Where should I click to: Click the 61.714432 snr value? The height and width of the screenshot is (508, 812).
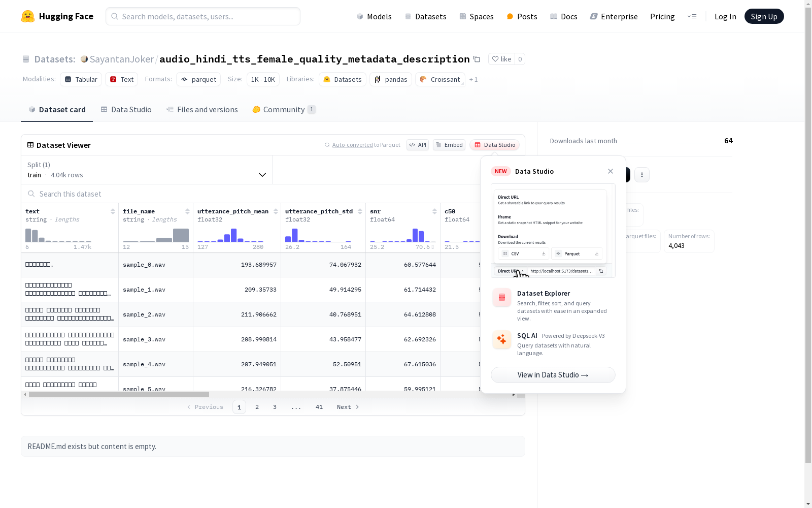tap(420, 290)
